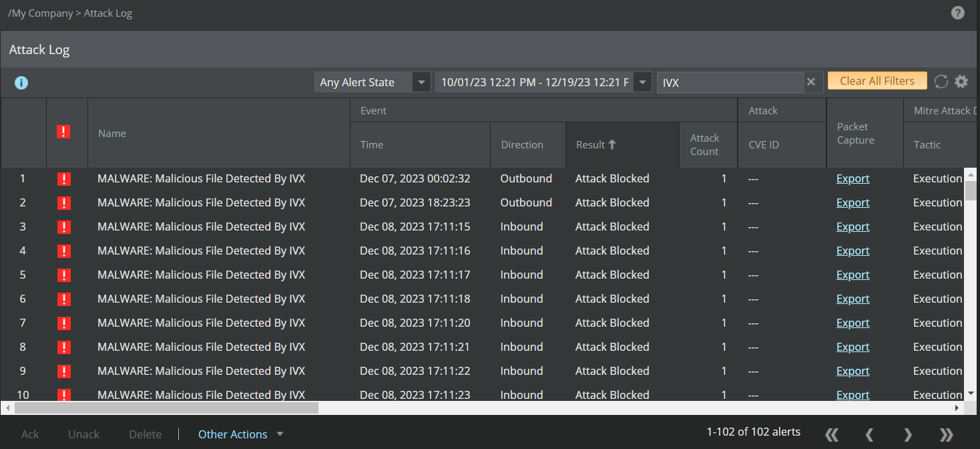980x449 pixels.
Task: Click the Delete button
Action: click(146, 434)
